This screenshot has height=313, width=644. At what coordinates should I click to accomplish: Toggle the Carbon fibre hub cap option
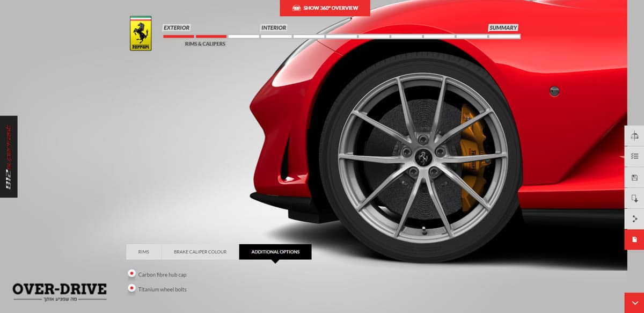point(131,274)
